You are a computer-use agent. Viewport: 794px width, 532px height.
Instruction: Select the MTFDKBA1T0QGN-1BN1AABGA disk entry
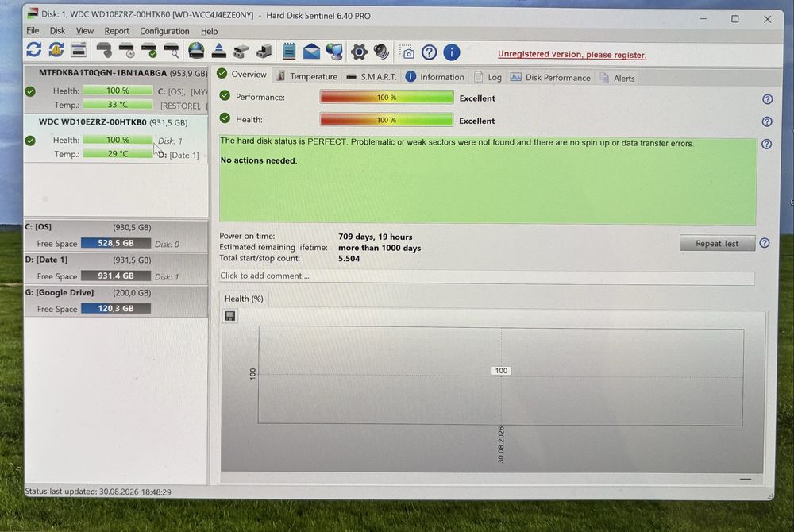pos(116,89)
